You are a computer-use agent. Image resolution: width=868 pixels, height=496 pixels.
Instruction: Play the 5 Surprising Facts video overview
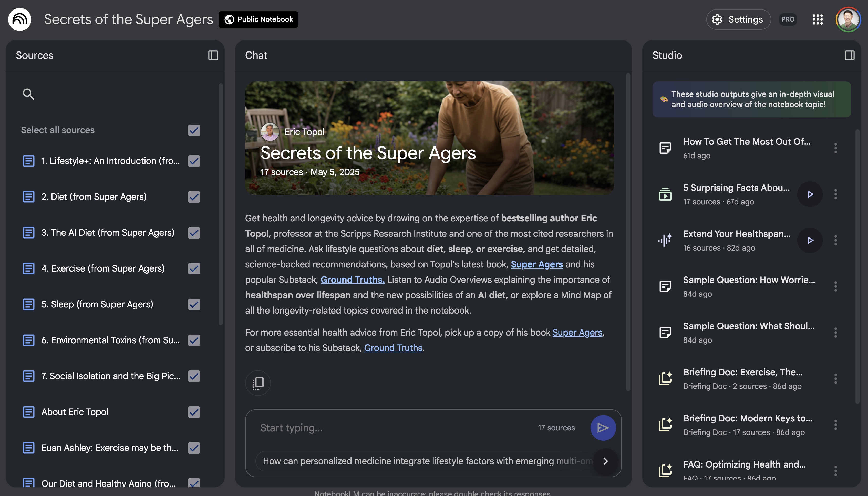[810, 194]
